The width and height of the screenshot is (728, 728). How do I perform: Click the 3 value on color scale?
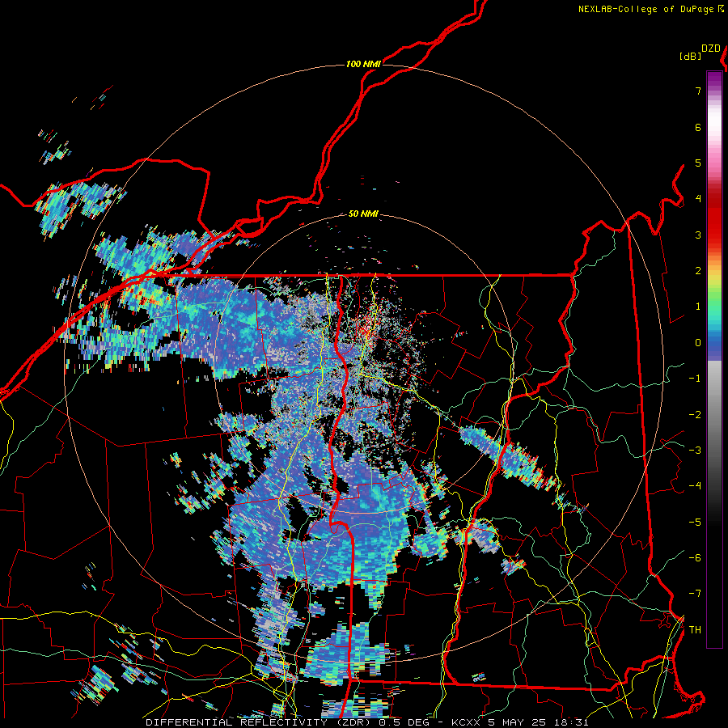pos(698,235)
